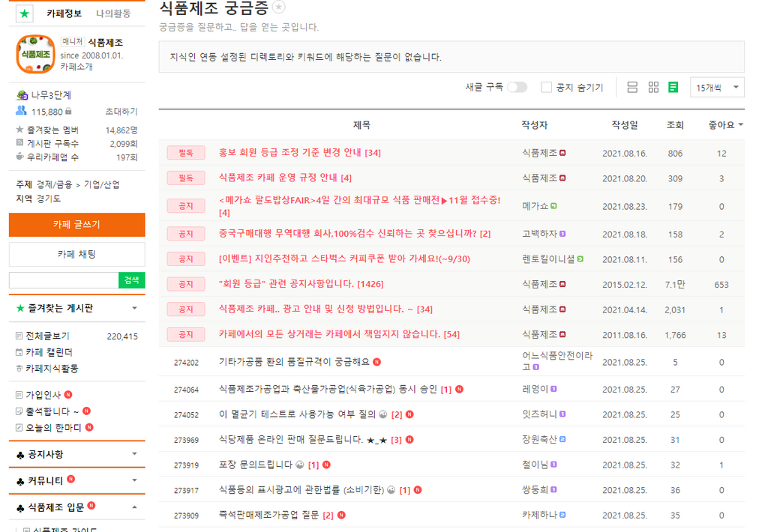This screenshot has height=532, width=768.
Task: Collapse the 식품제조 입문 menu group arrow
Action: pyautogui.click(x=135, y=507)
